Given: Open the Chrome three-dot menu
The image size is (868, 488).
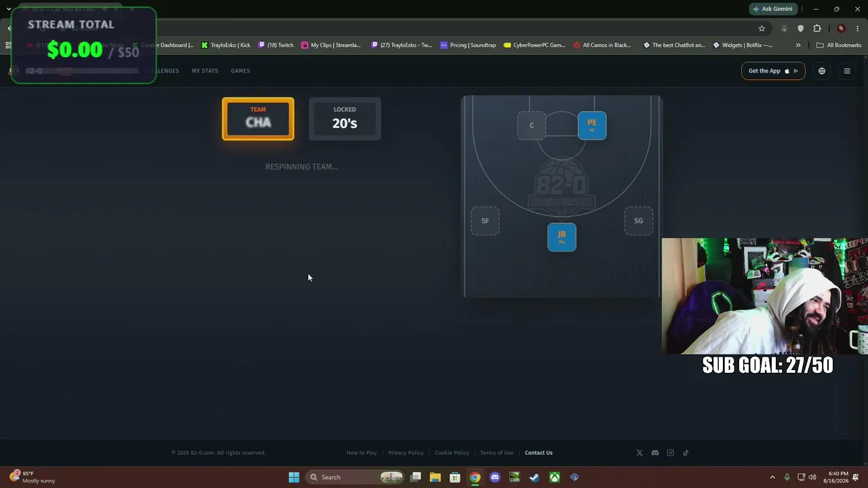Looking at the screenshot, I should (x=858, y=28).
